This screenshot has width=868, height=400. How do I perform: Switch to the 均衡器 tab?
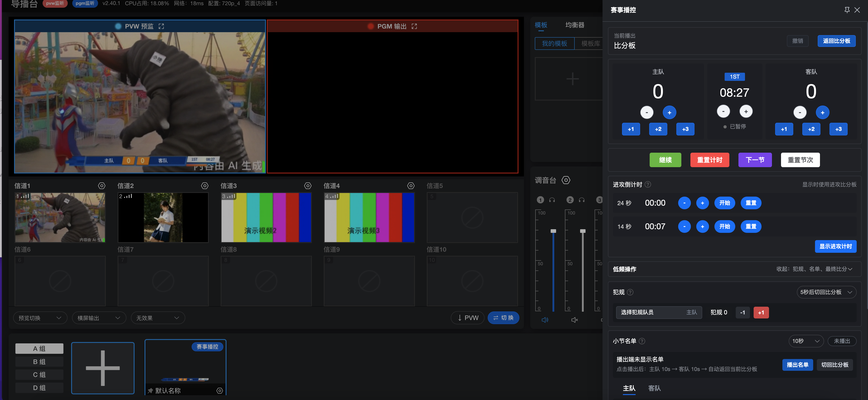click(575, 25)
